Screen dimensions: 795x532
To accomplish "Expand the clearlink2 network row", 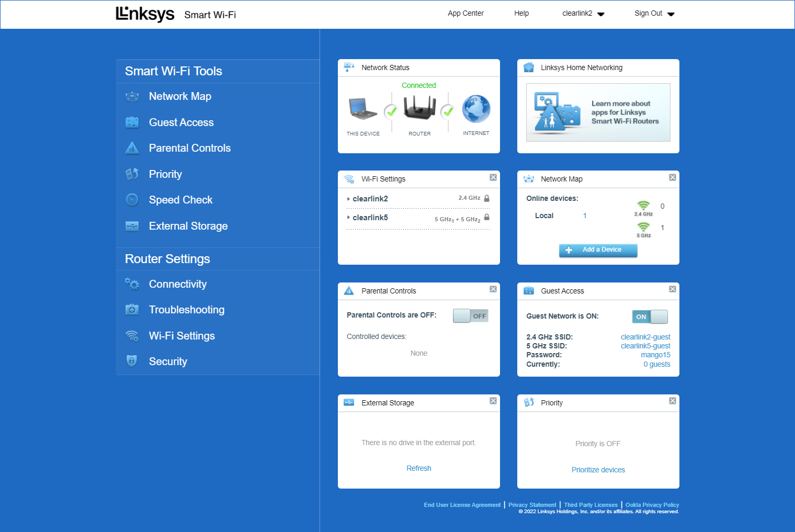I will point(418,199).
